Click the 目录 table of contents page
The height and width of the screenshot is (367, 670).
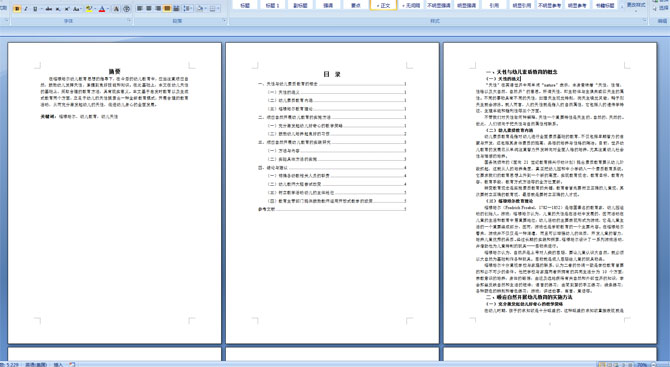332,193
